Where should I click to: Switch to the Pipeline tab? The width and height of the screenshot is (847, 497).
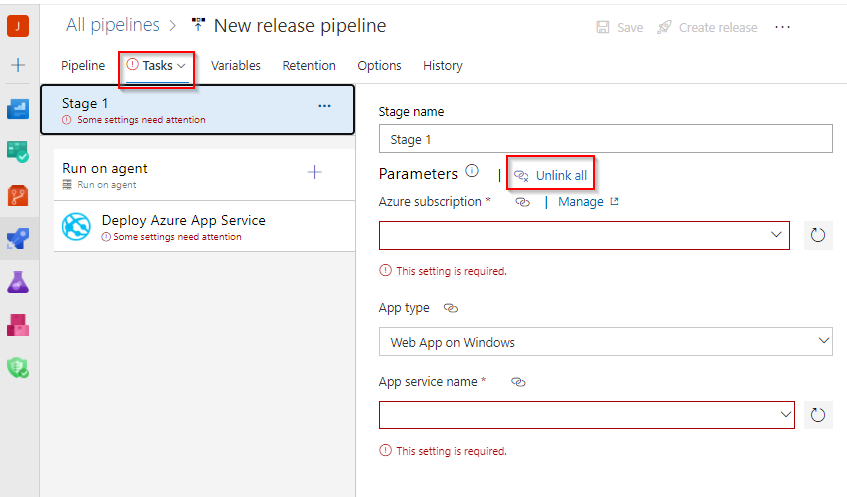tap(83, 65)
